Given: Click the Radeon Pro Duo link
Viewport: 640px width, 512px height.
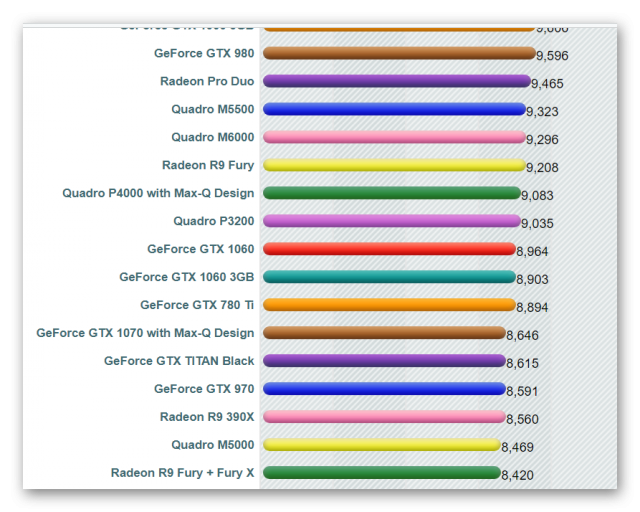Looking at the screenshot, I should 207,81.
